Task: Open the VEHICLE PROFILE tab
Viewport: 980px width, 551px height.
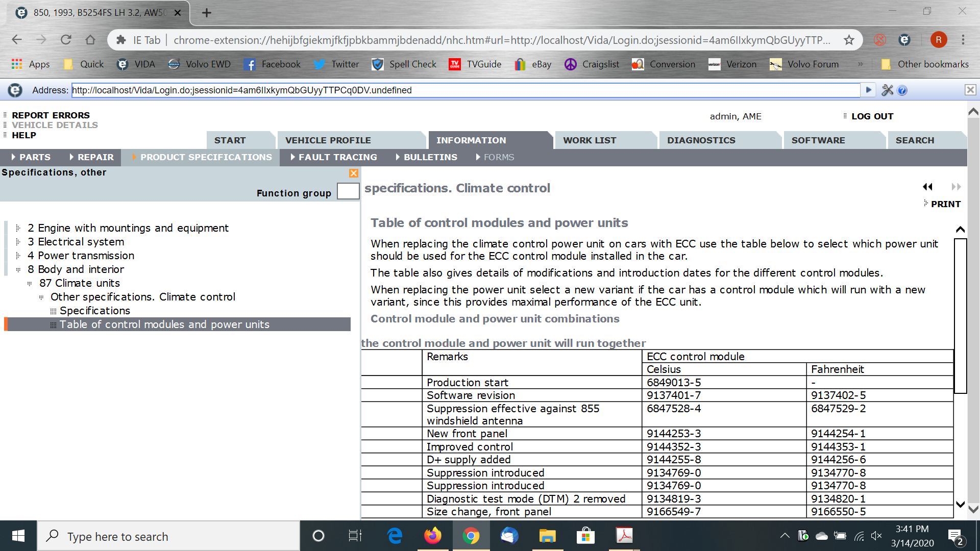Action: click(328, 140)
